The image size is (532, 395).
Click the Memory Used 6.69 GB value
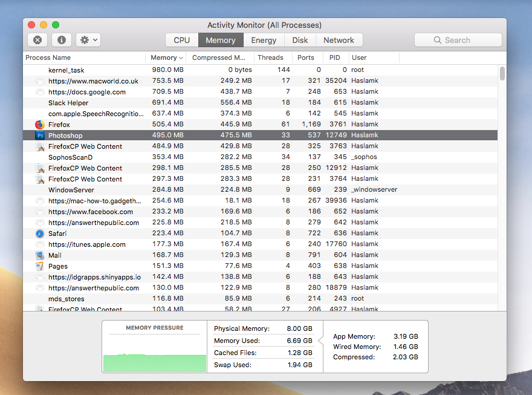[x=300, y=341]
